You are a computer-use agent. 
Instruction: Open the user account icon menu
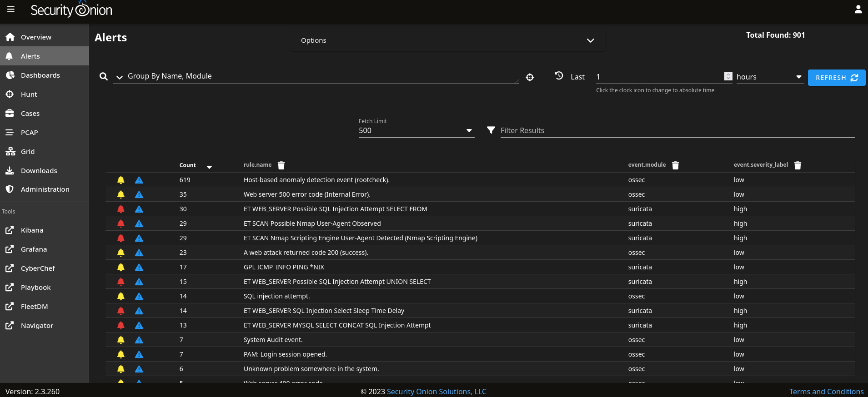point(858,10)
